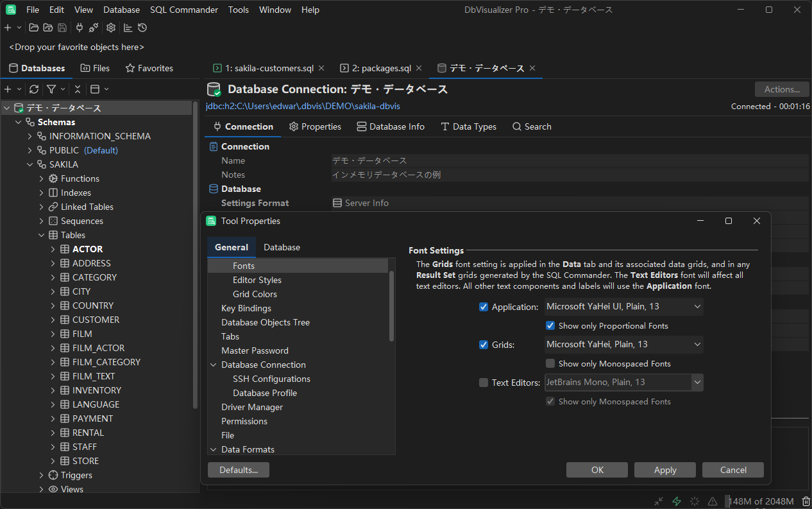The image size is (812, 509).
Task: Check Show only Monospaced Fonts under Grids
Action: point(550,363)
